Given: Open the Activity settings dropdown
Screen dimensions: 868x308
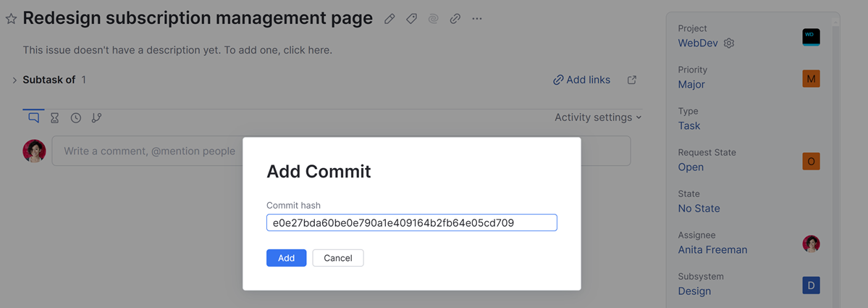Looking at the screenshot, I should coord(598,117).
